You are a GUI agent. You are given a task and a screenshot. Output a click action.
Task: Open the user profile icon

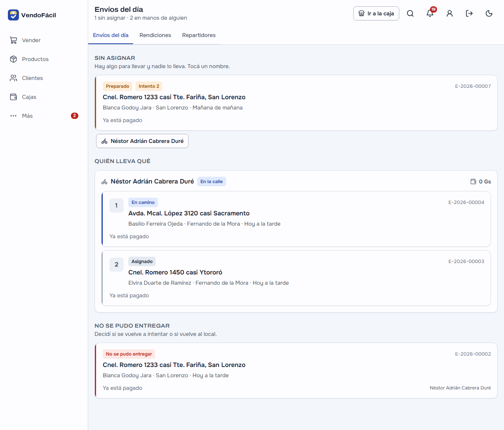point(450,13)
